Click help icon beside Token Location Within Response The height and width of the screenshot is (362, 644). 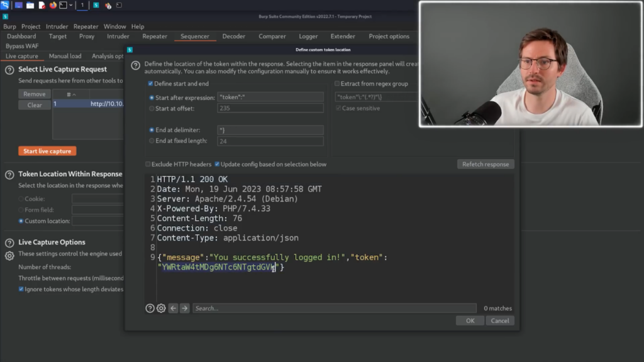point(9,175)
